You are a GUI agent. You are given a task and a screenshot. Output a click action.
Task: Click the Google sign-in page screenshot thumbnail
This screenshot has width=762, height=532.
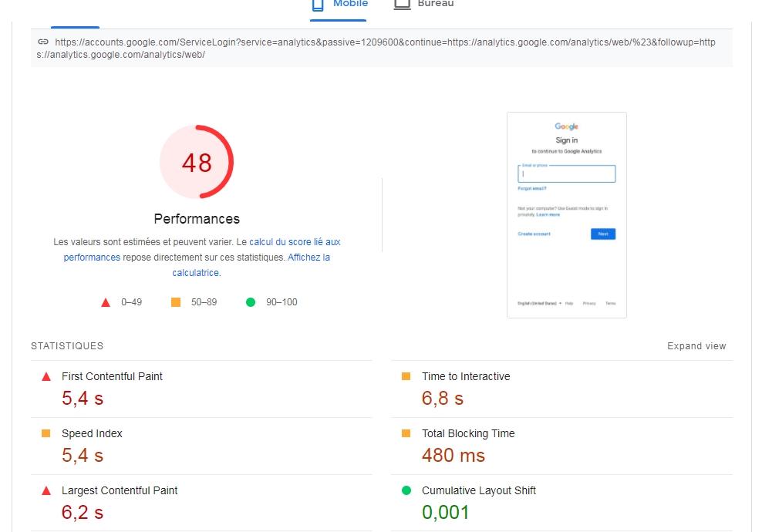click(x=566, y=214)
